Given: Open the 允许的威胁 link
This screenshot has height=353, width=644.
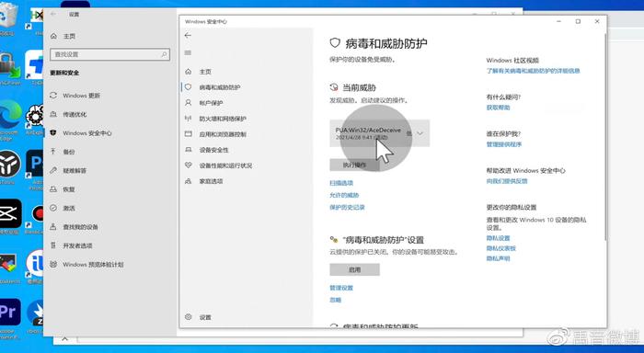Looking at the screenshot, I should click(x=344, y=195).
